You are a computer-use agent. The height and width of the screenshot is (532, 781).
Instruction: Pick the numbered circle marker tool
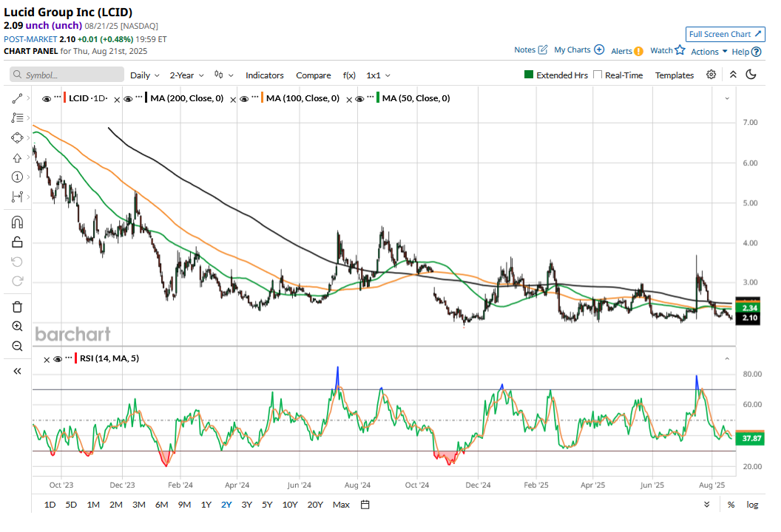17,177
